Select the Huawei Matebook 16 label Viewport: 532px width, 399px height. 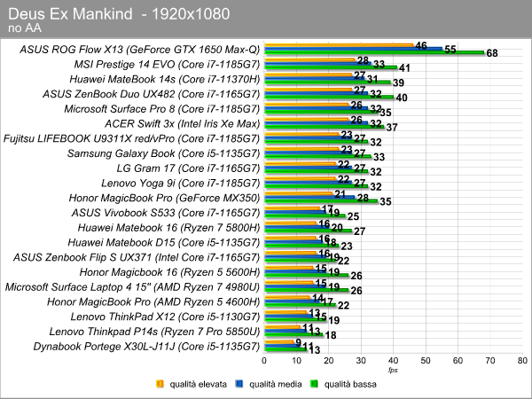[x=169, y=228]
